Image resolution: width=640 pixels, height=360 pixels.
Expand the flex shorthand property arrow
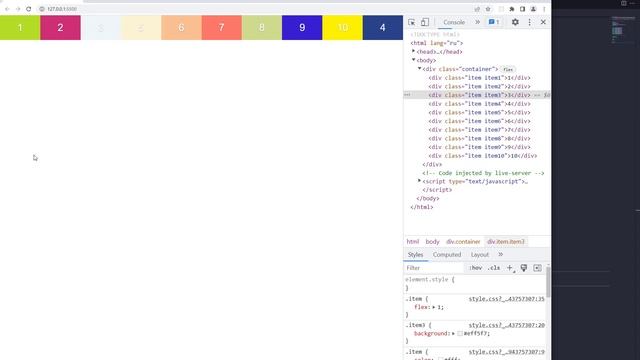tap(434, 307)
